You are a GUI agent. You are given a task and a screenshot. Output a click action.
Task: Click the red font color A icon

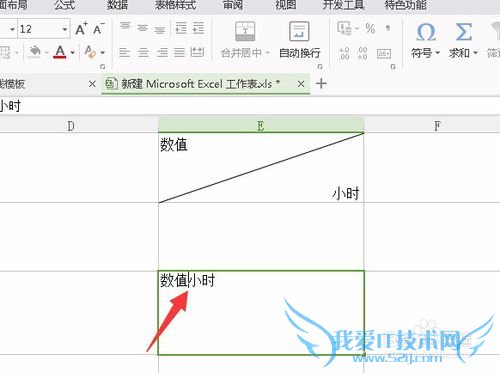[x=60, y=52]
